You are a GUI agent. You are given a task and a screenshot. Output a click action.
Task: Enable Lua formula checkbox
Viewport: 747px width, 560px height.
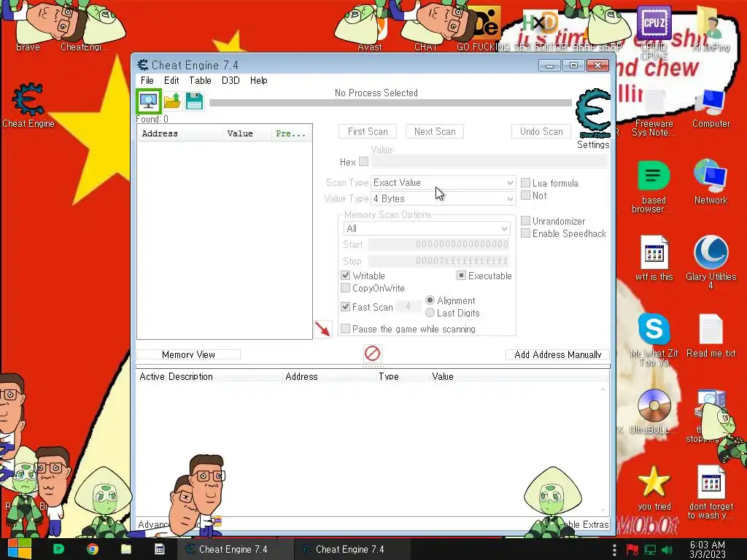click(525, 183)
